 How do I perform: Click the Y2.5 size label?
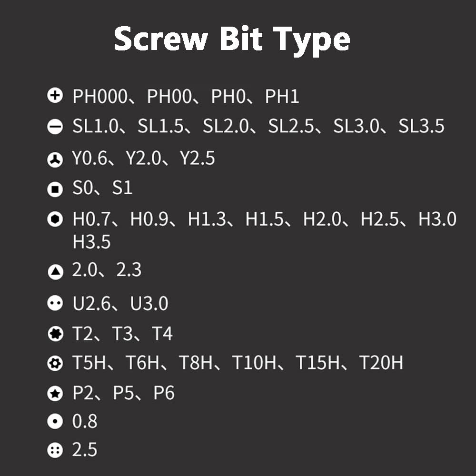tap(197, 159)
